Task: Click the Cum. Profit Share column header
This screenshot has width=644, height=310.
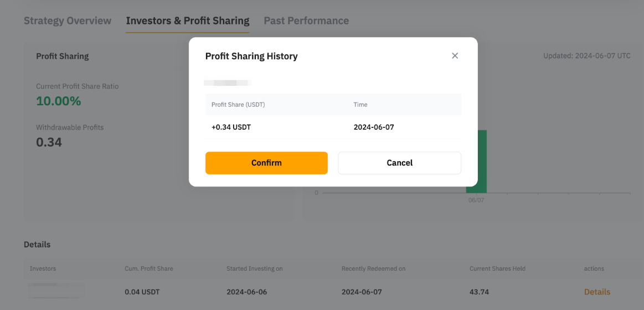Action: coord(149,268)
